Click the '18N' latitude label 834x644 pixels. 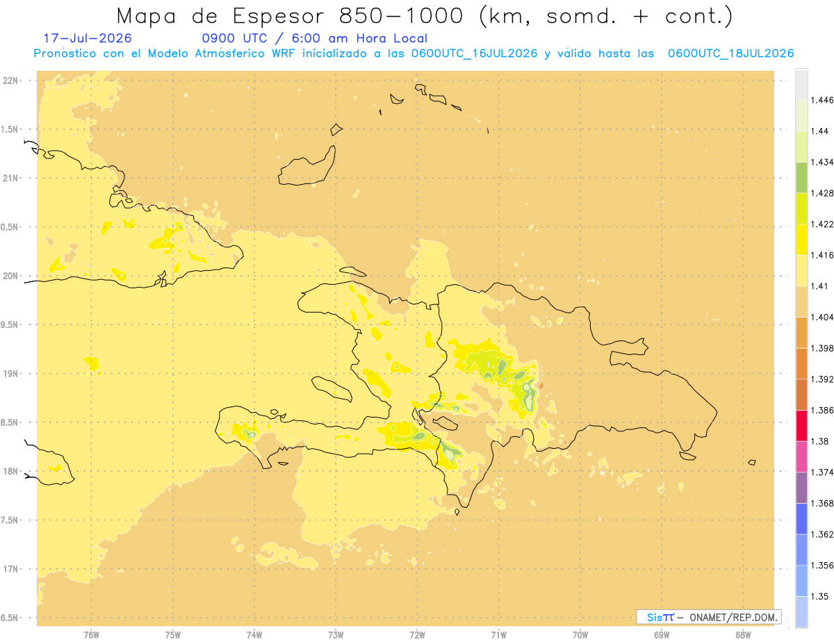(10, 471)
